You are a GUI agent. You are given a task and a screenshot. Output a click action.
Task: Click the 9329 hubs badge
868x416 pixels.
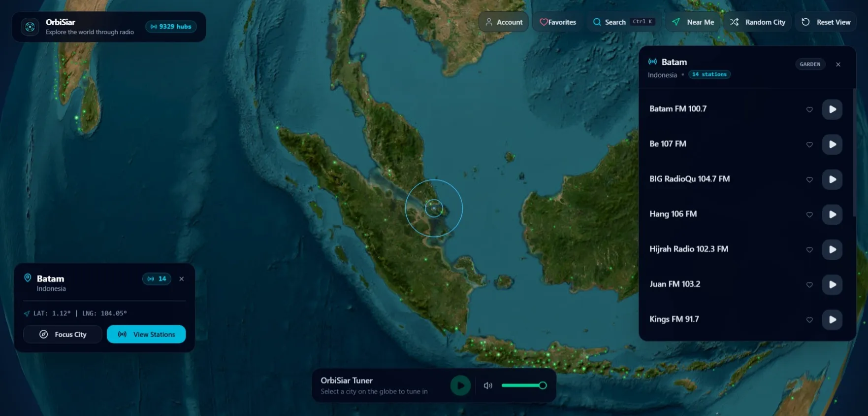171,27
